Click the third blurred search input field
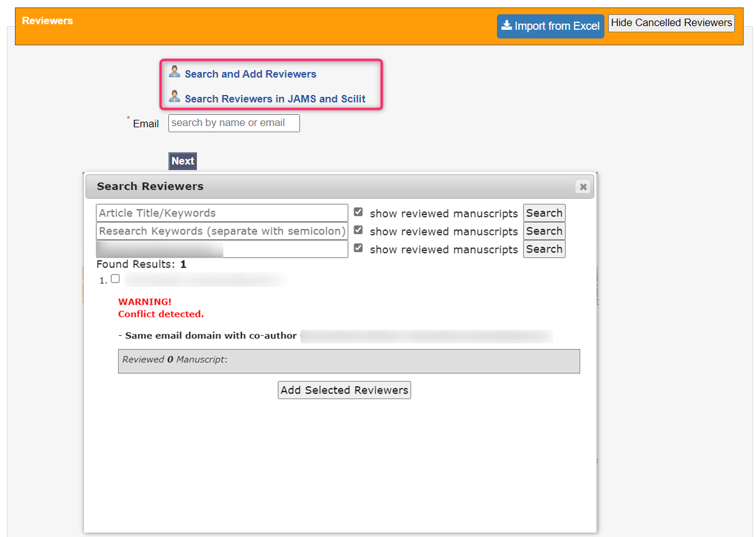 (x=222, y=249)
